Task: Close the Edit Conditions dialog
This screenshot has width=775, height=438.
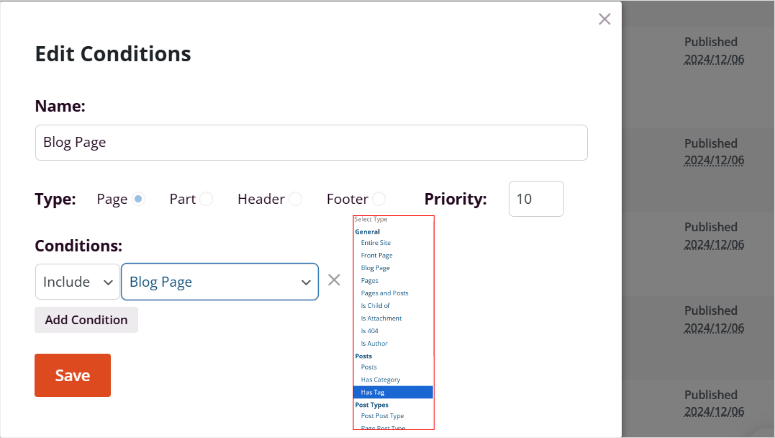Action: 604,19
